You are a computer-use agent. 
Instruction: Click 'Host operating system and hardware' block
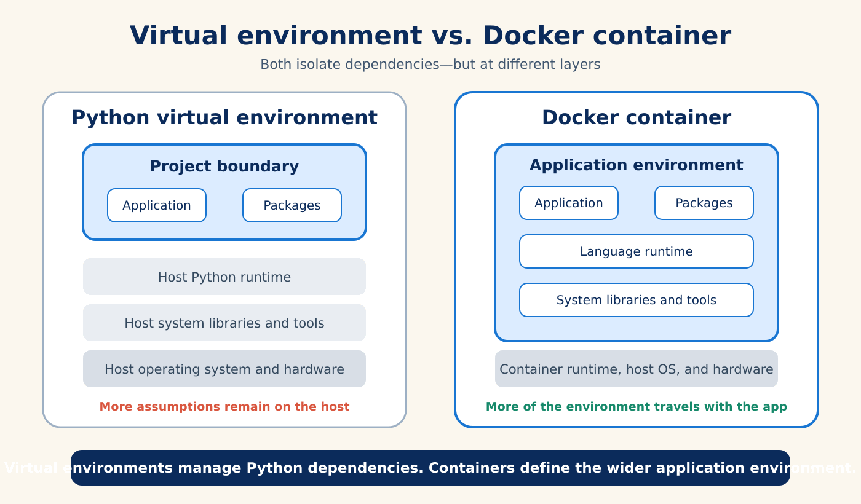coord(224,369)
